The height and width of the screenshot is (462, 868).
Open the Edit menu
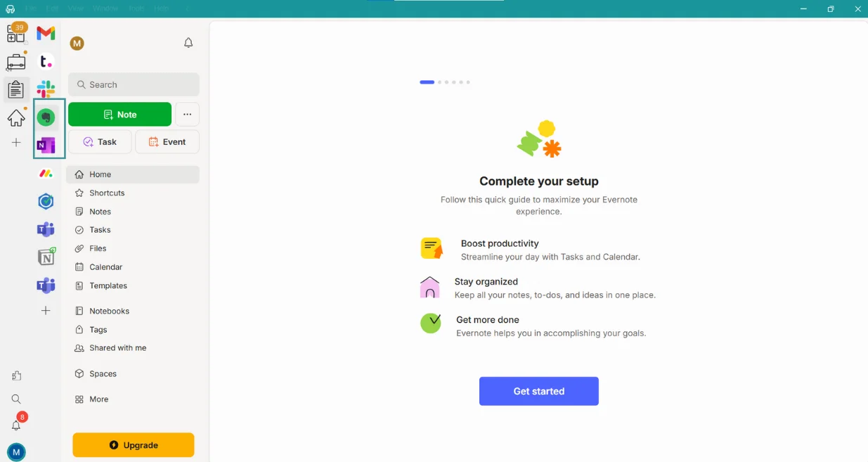click(x=53, y=8)
